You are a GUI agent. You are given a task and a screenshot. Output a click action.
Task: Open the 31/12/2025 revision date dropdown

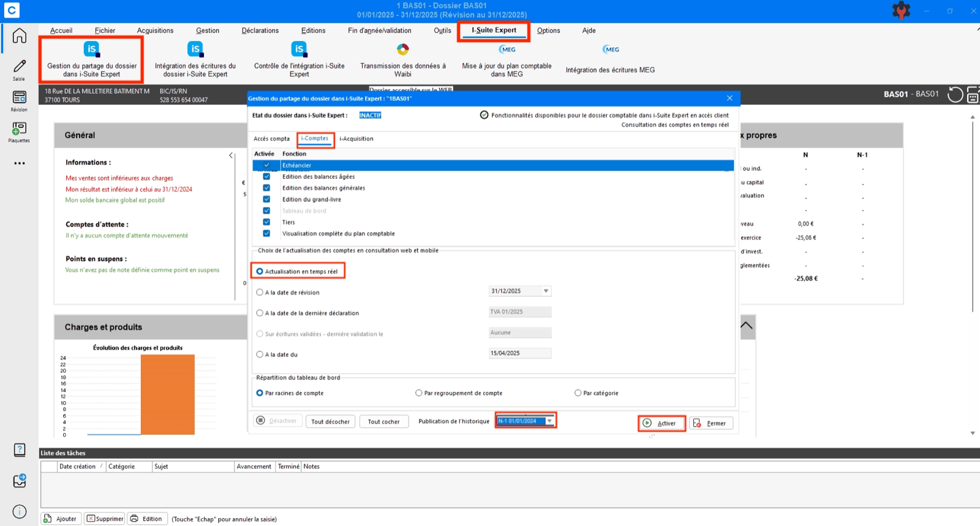546,291
